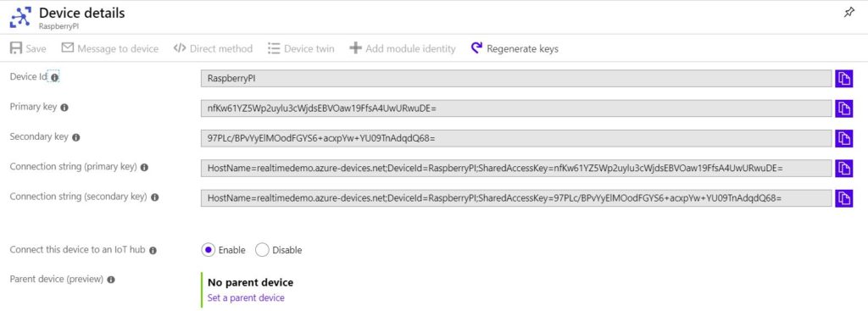
Task: Open Direct method
Action: pos(213,48)
